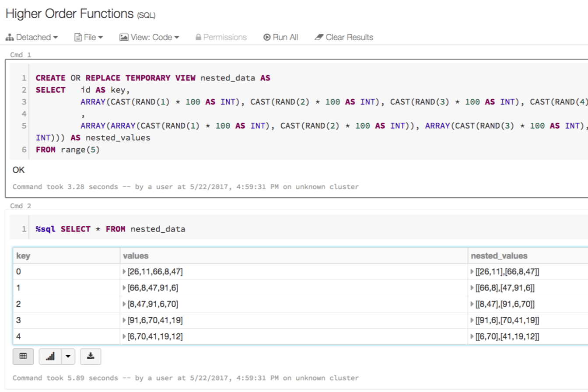Expand values array [91,6,70,41,19]
588x392 pixels.
tap(125, 321)
